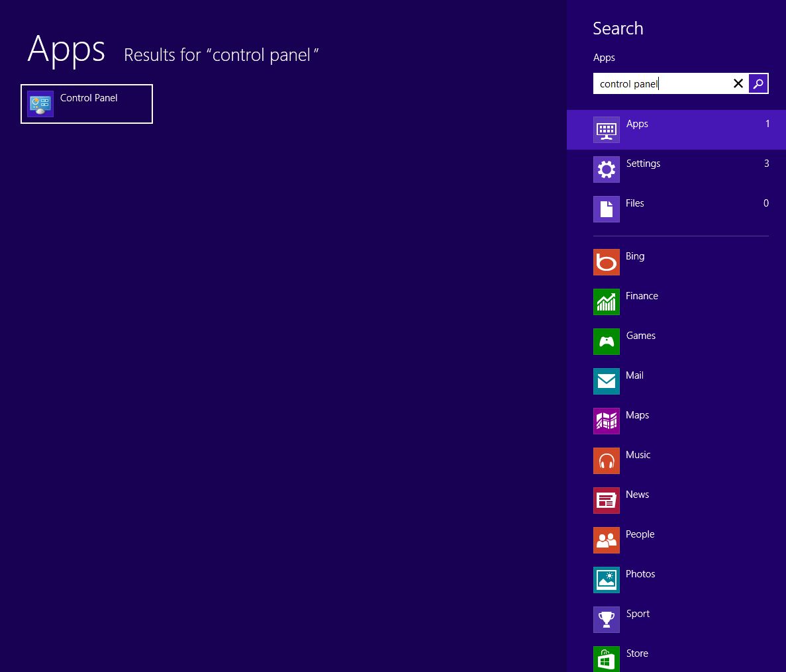Search within Finance
This screenshot has height=672, width=786.
tap(676, 302)
